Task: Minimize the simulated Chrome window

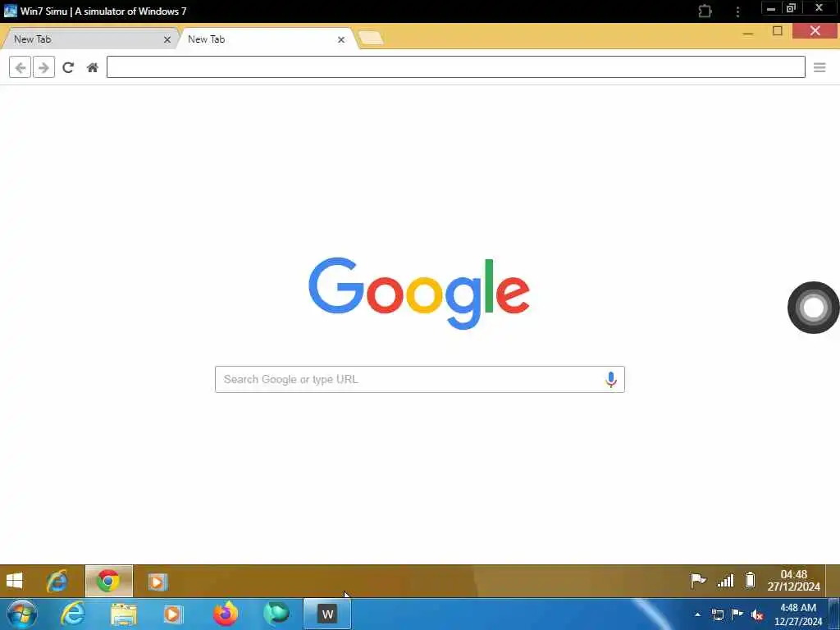Action: coord(748,33)
